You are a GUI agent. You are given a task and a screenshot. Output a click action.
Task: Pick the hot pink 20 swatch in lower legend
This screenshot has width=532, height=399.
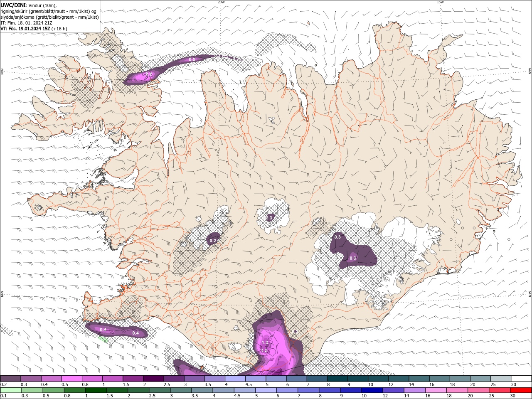[x=478, y=390]
